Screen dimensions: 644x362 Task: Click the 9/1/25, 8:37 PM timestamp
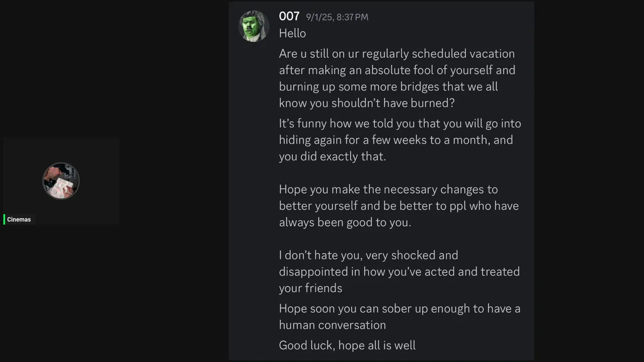(x=337, y=17)
